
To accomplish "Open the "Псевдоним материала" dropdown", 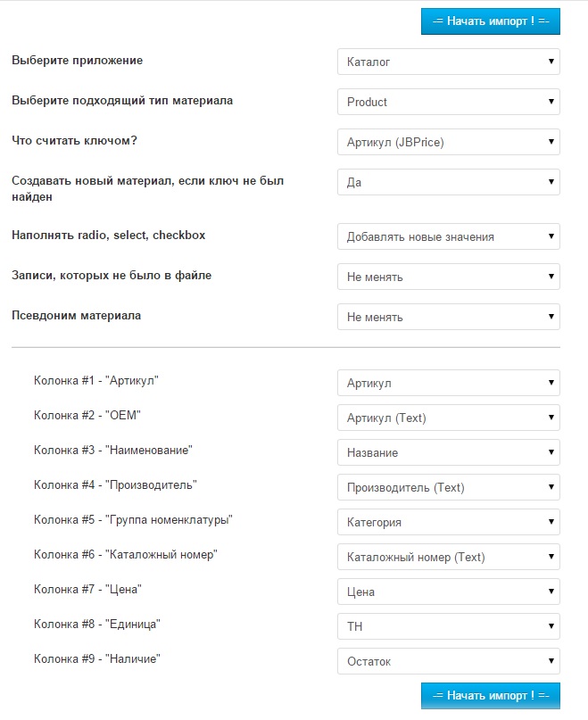I will pyautogui.click(x=448, y=317).
